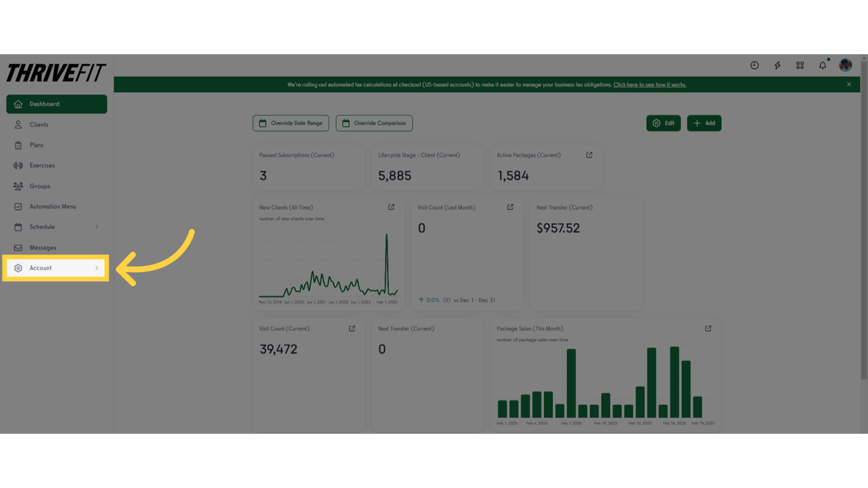
Task: Open New Clients card external link icon
Action: tap(391, 207)
